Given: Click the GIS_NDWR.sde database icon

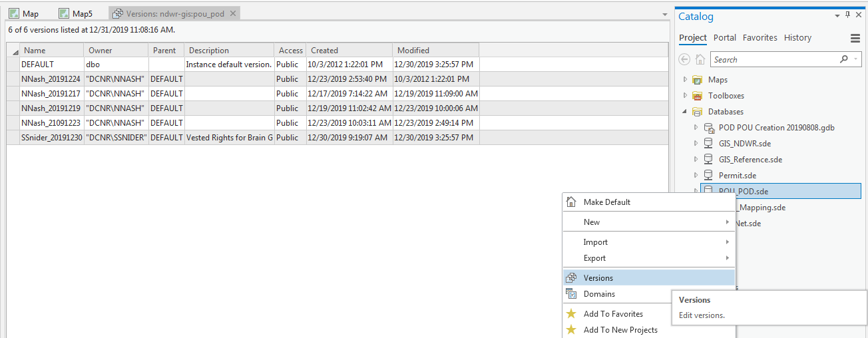Looking at the screenshot, I should pos(709,144).
